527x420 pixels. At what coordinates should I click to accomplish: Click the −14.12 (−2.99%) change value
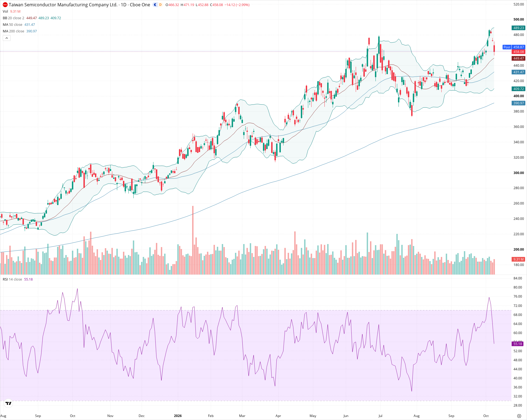tap(237, 5)
